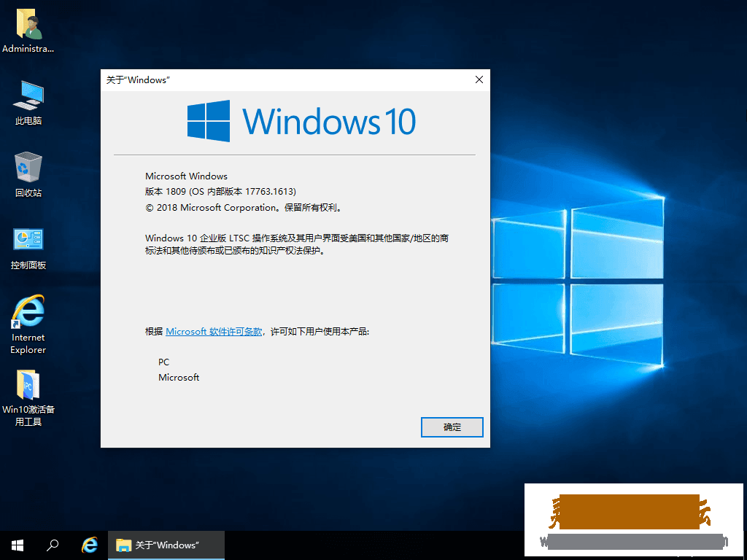Click the dialog title 关于"Windows"

pyautogui.click(x=138, y=80)
